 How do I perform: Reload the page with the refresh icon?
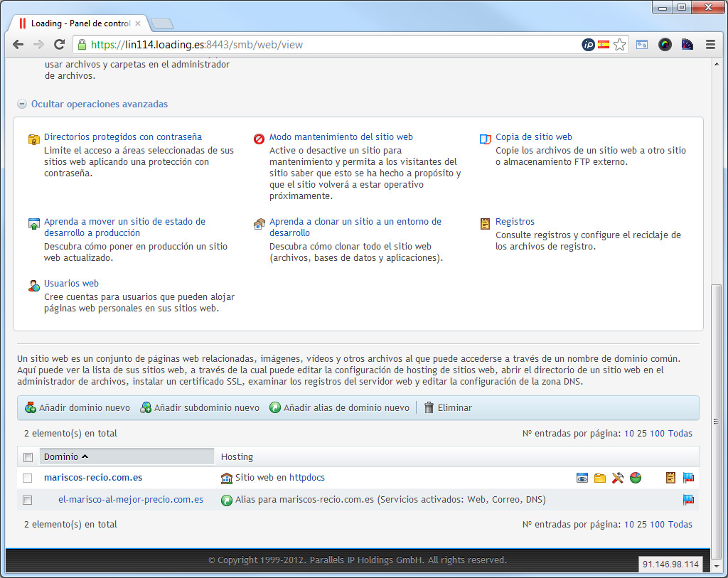click(x=59, y=45)
